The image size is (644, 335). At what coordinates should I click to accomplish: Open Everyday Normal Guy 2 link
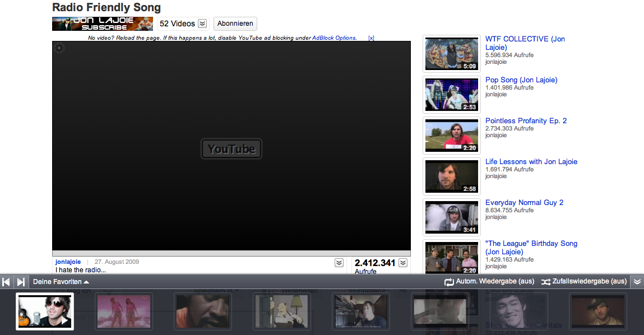pos(524,202)
